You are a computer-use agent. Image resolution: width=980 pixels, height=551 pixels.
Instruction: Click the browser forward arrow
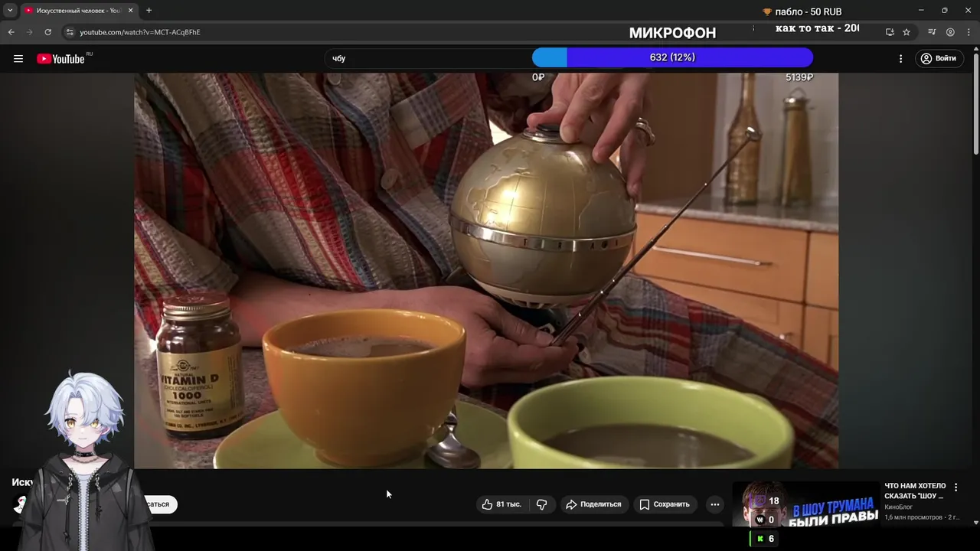(x=30, y=32)
